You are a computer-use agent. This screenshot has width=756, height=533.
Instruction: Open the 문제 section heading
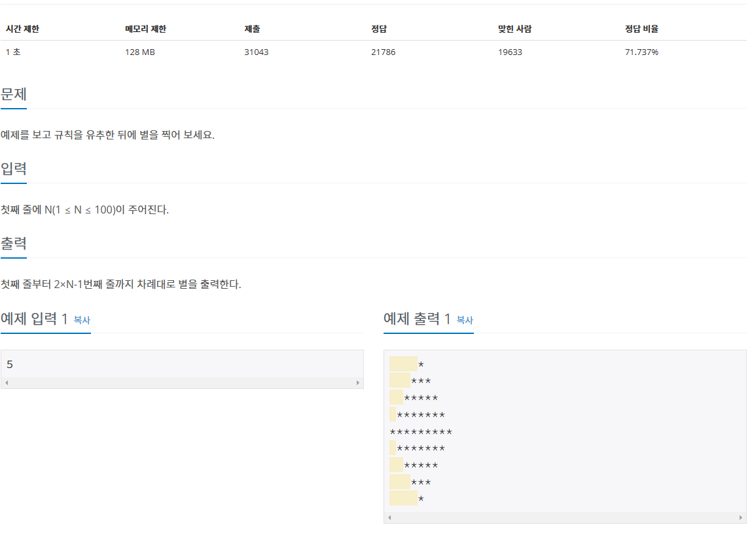point(14,94)
